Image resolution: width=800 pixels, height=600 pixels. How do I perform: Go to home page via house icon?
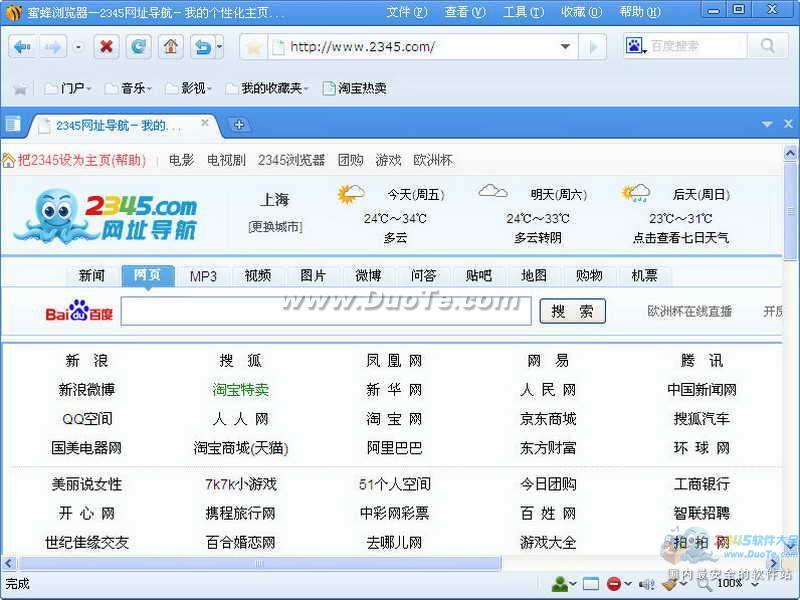pyautogui.click(x=170, y=46)
